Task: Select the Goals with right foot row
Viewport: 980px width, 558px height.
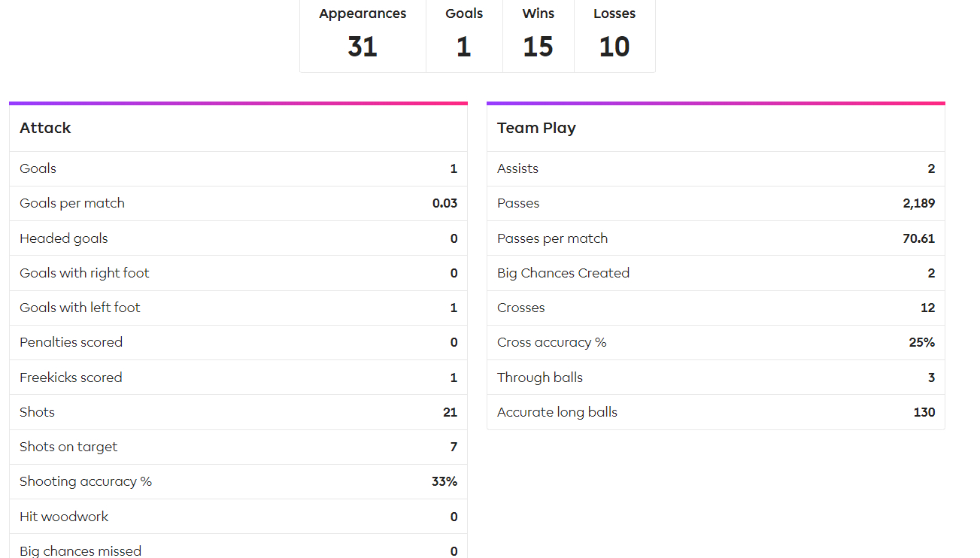Action: 238,273
